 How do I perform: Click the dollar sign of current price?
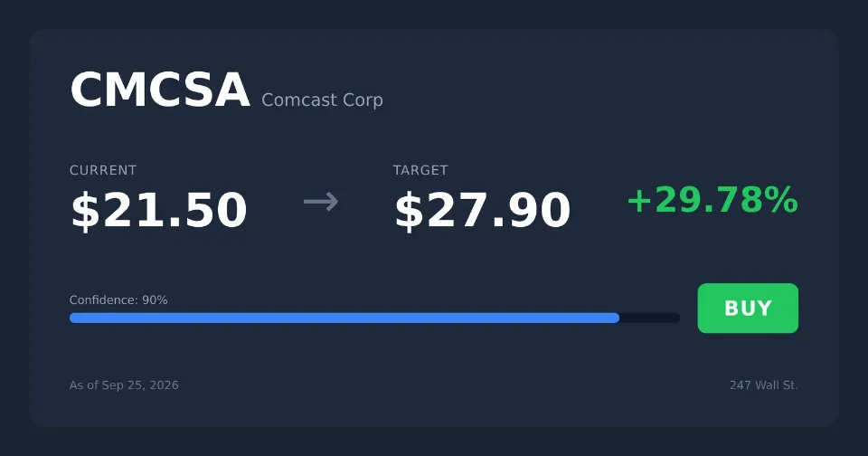coord(85,211)
